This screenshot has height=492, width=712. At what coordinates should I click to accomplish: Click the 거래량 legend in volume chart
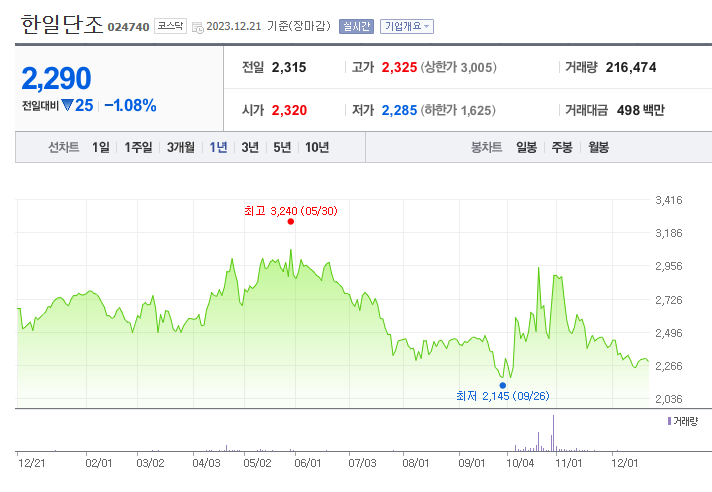click(x=682, y=421)
